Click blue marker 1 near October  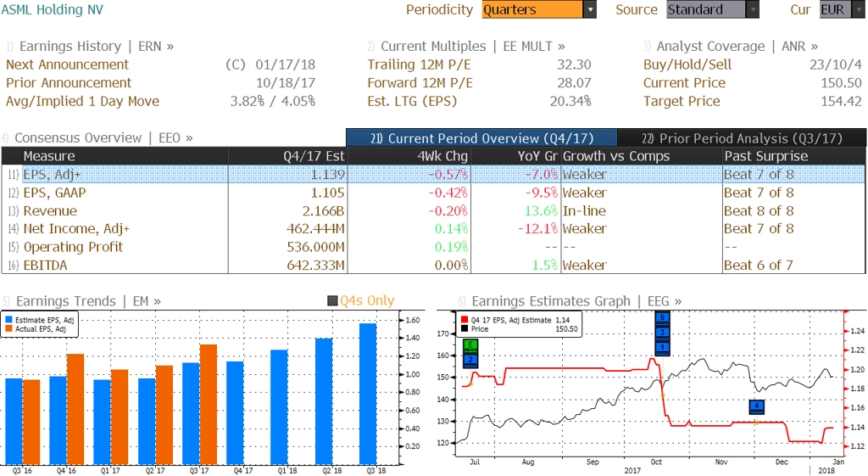tap(663, 348)
